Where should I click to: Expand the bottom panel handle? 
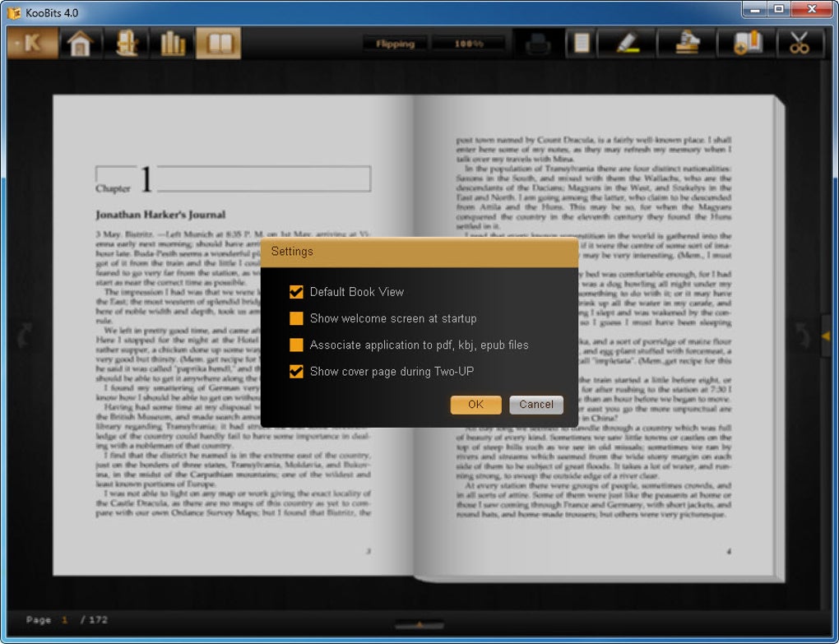tap(419, 624)
